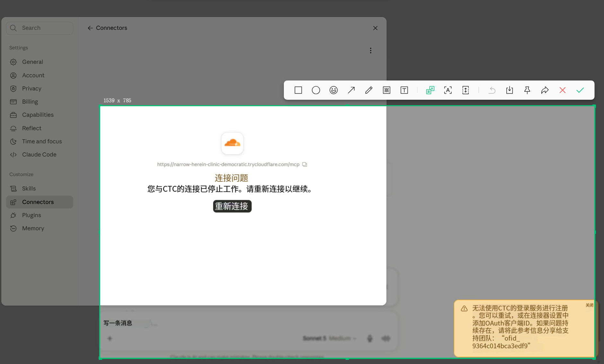Copy the trycloudflare MCP URL
Viewport: 604px width, 364px height.
coord(305,165)
